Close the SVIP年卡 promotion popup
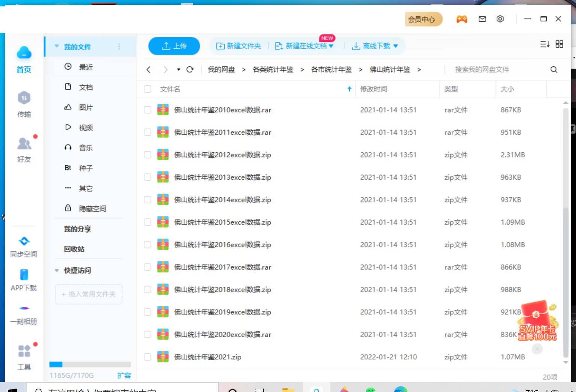Viewport: 576px width, 392px height. [x=537, y=349]
